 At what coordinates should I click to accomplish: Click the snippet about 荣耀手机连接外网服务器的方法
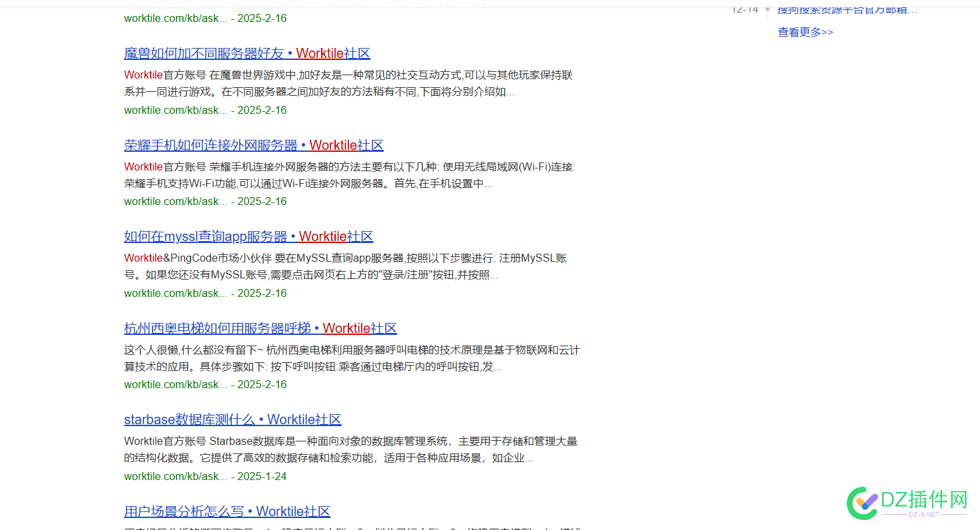(x=350, y=175)
